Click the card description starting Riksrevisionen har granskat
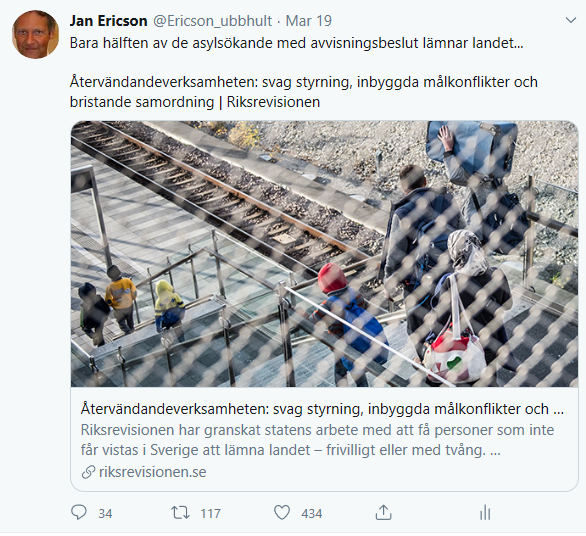Viewport: 586px width, 536px height. click(317, 440)
